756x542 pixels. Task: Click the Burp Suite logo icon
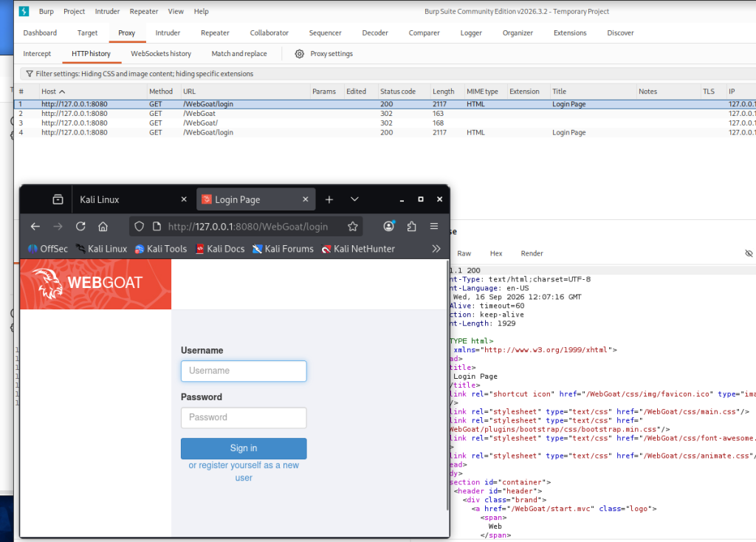coord(24,11)
